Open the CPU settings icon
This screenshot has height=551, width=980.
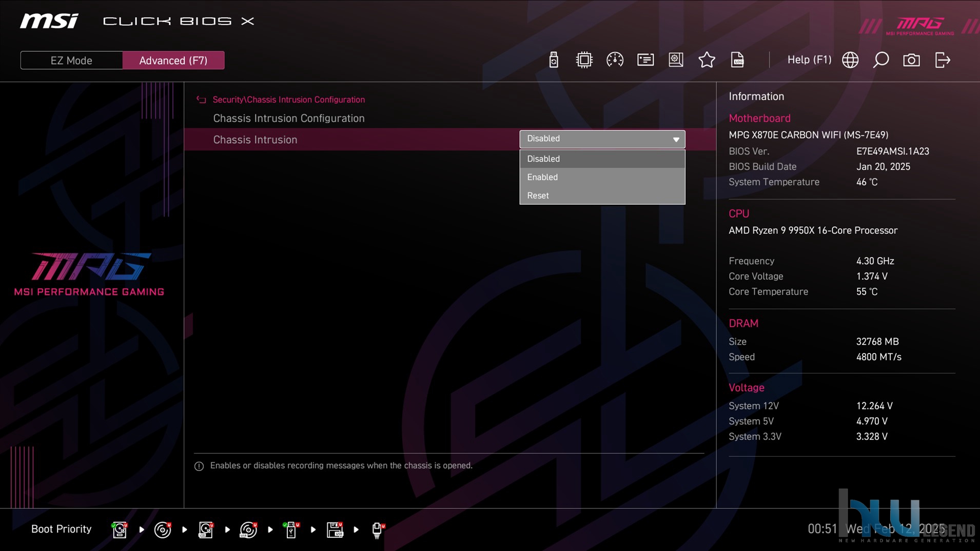(x=584, y=60)
